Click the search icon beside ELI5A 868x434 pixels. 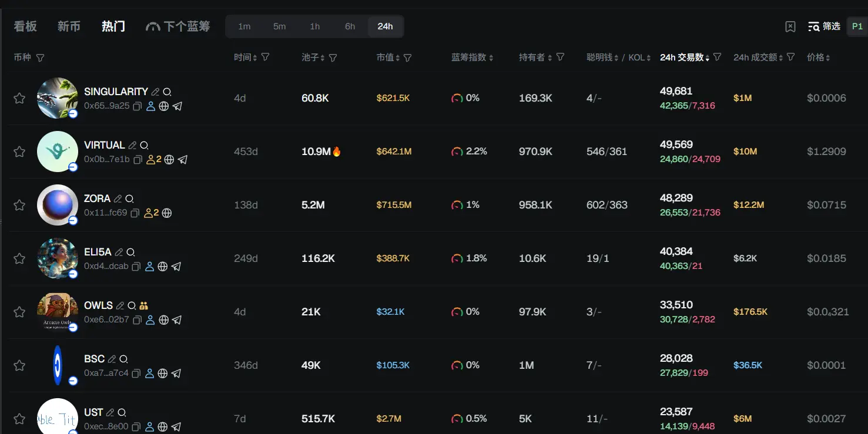click(x=130, y=253)
